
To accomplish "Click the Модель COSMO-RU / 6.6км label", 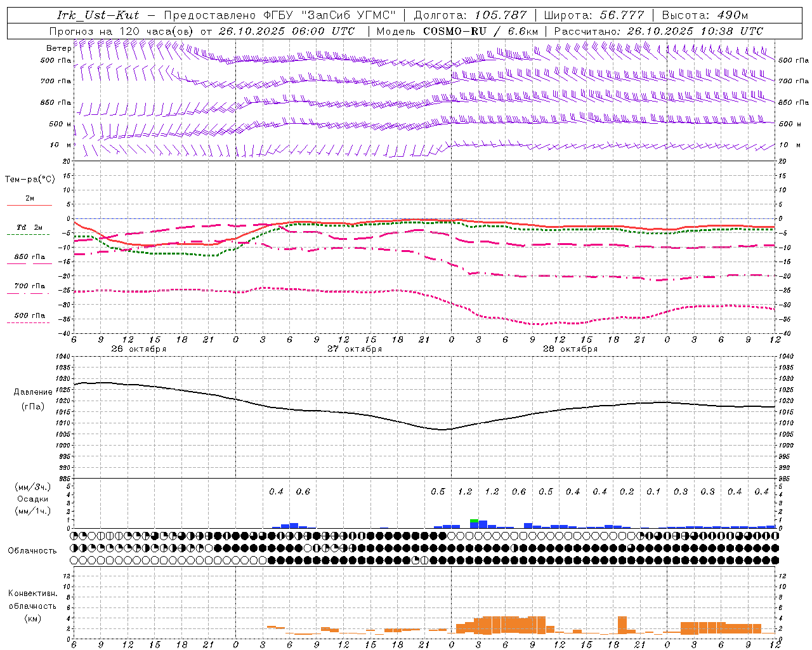I will tap(457, 30).
